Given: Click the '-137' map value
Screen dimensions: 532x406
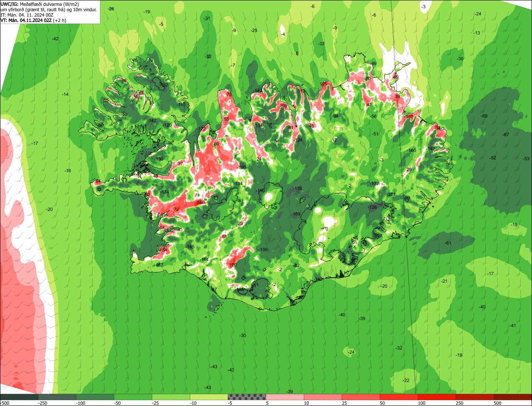Looking at the screenshot, I should coord(374,183).
